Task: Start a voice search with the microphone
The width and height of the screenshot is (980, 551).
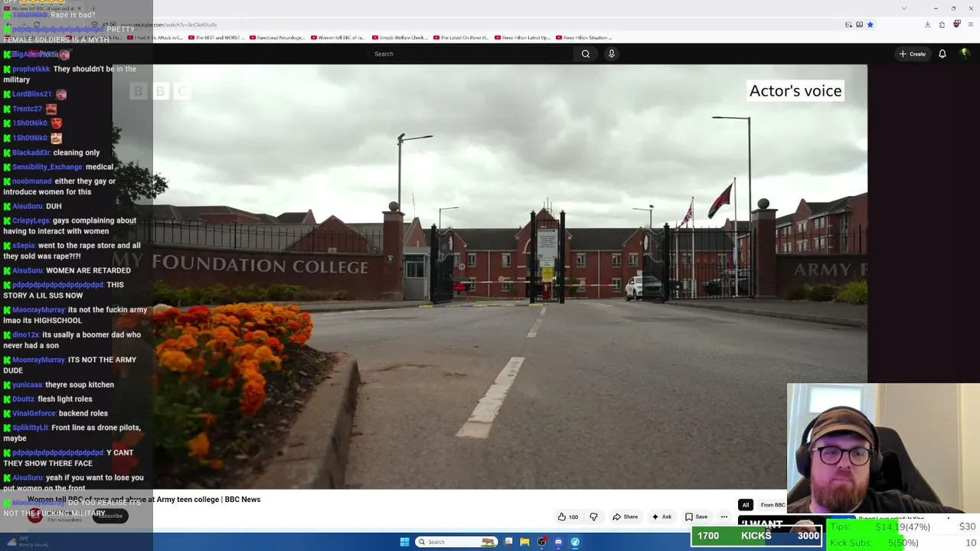Action: (x=611, y=54)
